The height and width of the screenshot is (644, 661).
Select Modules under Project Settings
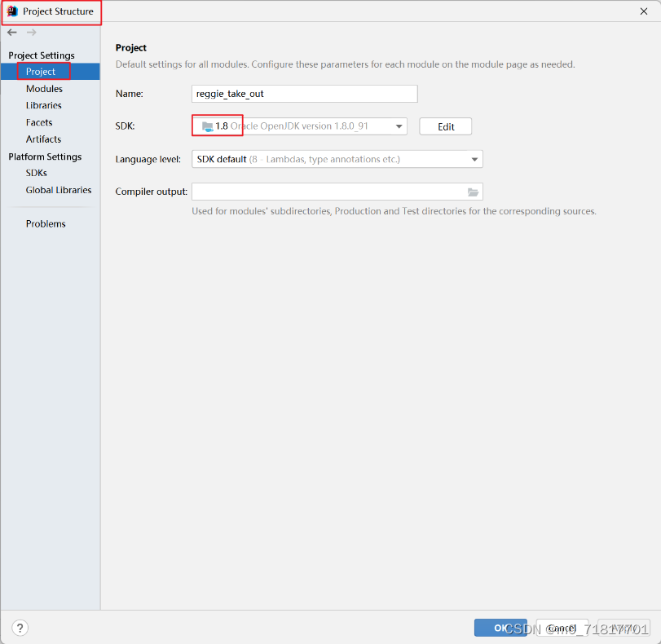tap(43, 88)
